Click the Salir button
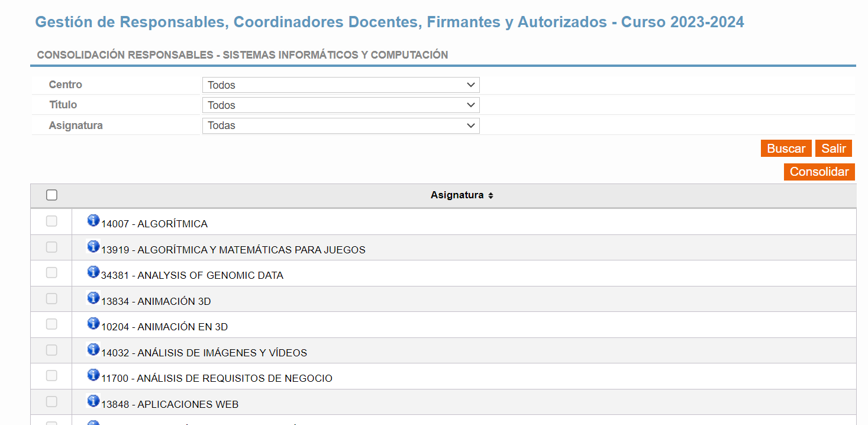 (834, 149)
